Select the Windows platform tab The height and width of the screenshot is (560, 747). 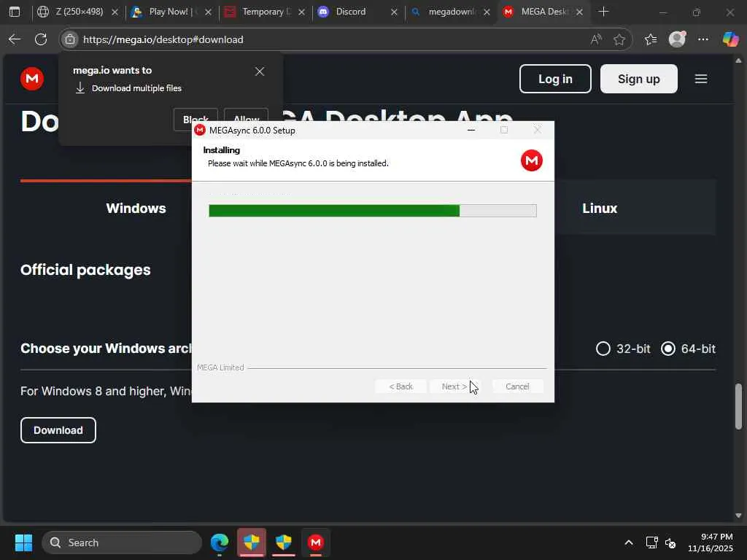[136, 208]
